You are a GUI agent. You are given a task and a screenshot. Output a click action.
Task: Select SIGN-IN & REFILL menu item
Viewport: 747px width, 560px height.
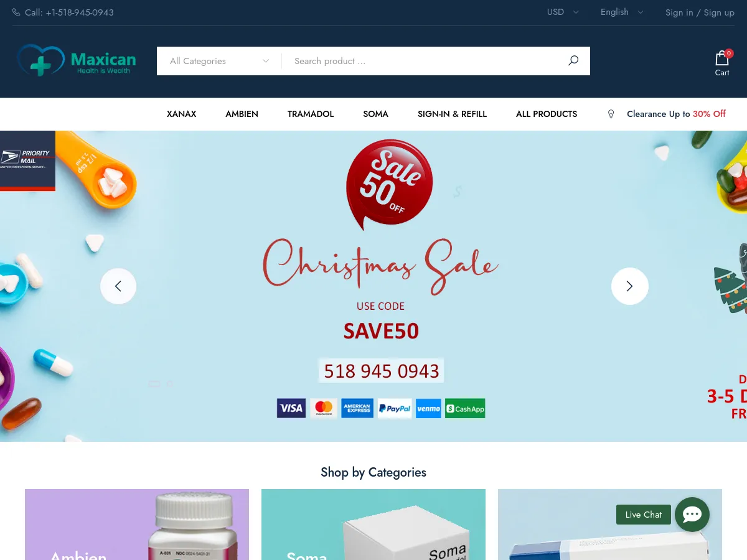pos(453,114)
